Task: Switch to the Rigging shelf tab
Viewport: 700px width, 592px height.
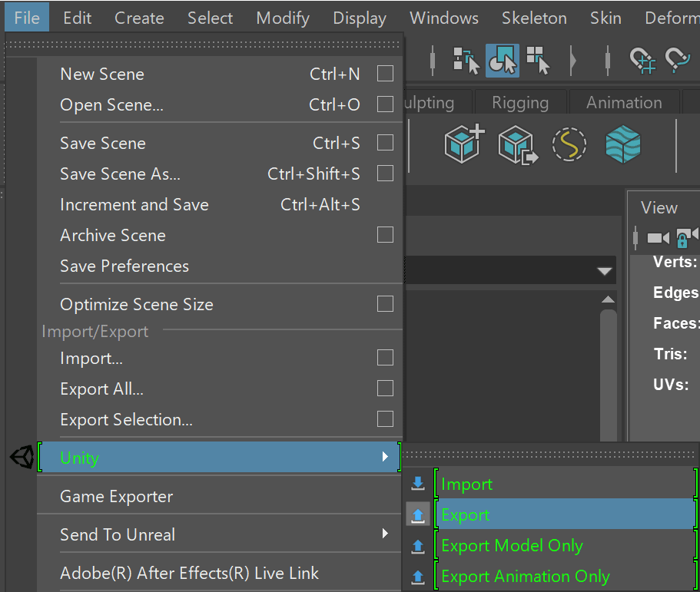Action: 520,103
